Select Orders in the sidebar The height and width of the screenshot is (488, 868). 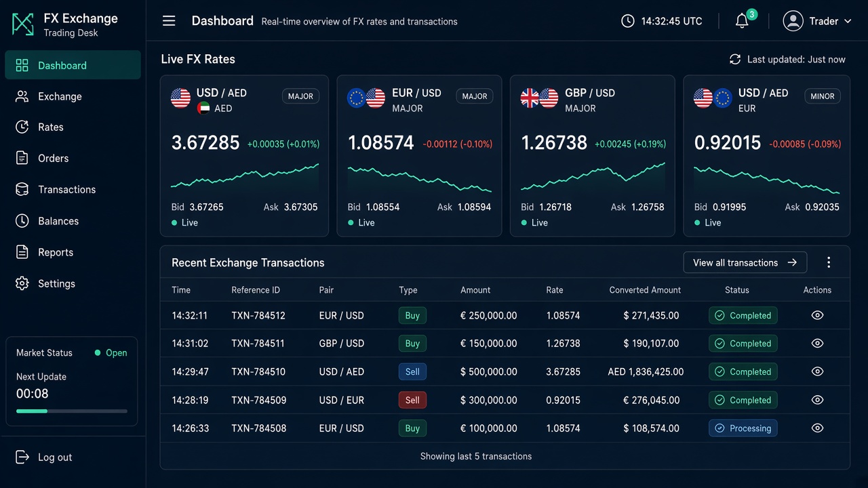73,158
